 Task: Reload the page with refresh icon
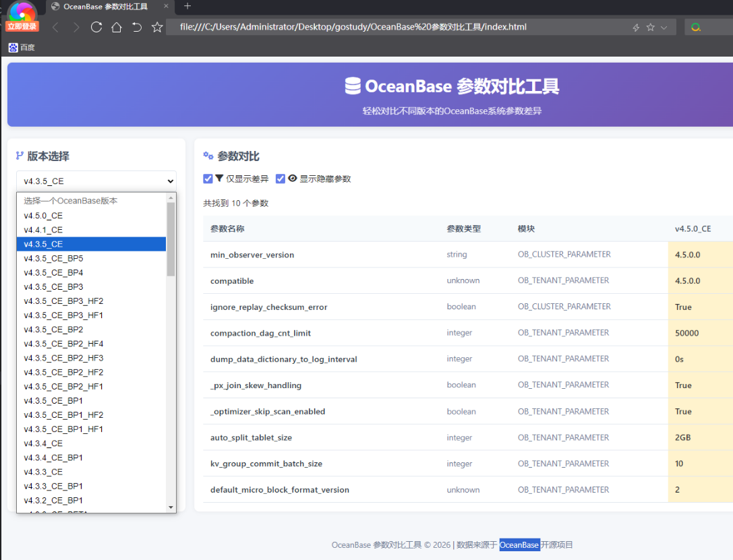pos(96,27)
